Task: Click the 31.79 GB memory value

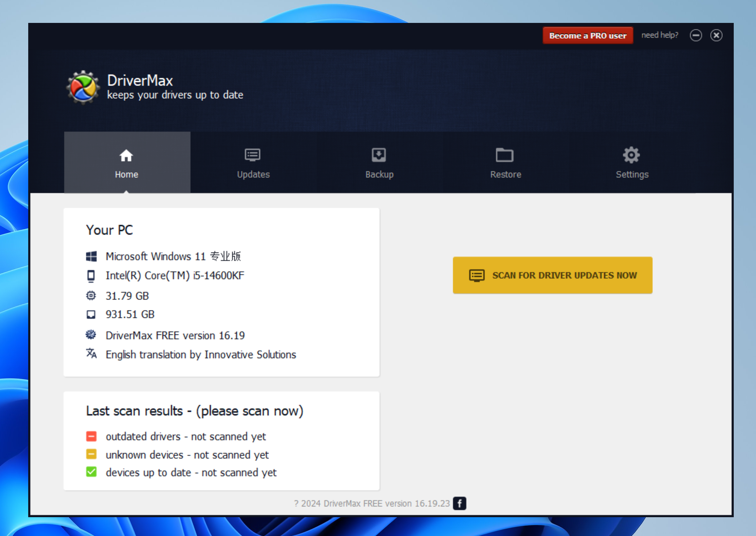Action: [127, 296]
